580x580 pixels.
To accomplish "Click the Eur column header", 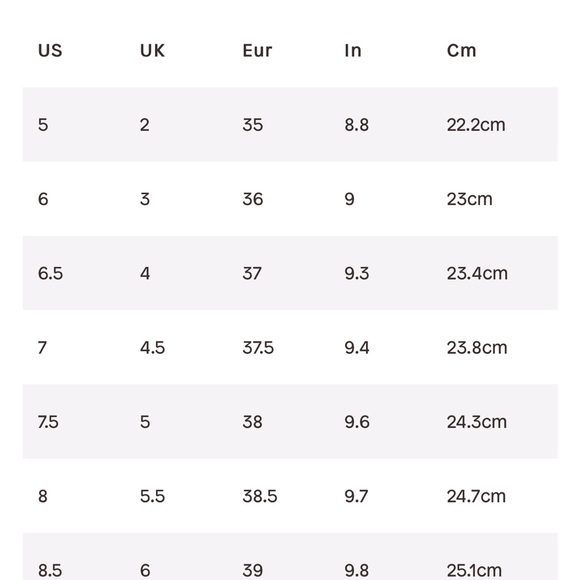I will point(257,51).
